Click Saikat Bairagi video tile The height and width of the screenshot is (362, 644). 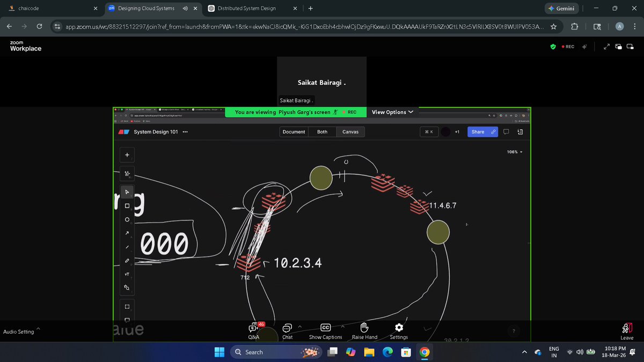coord(321,82)
